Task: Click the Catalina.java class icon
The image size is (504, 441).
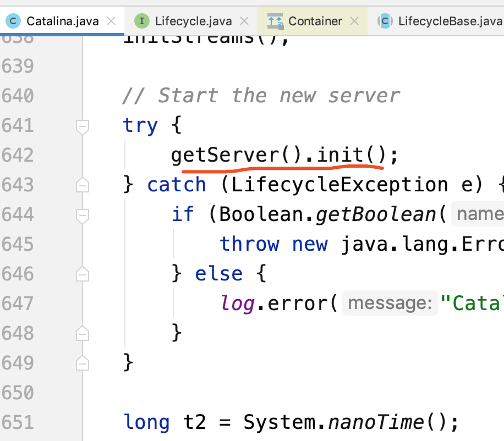Action: pyautogui.click(x=13, y=21)
